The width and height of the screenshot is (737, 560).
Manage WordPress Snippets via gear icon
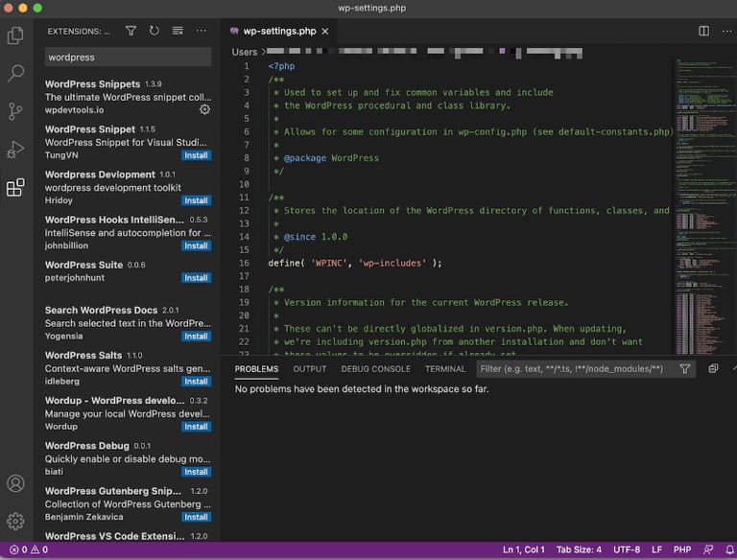tap(205, 109)
